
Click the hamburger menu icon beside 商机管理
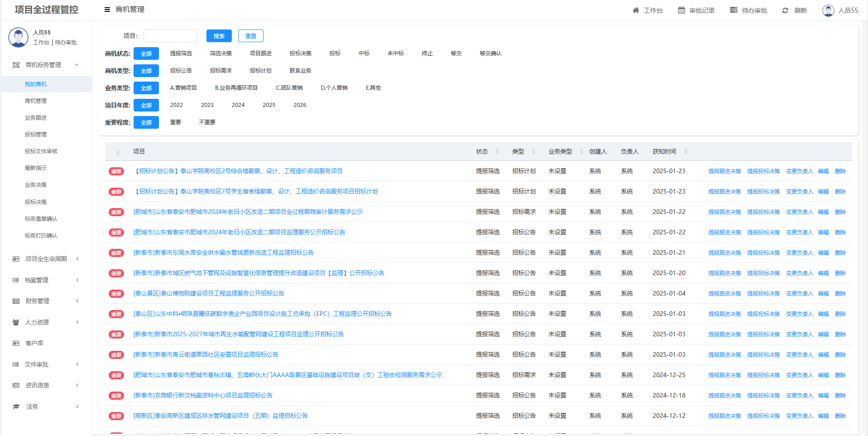tap(107, 10)
